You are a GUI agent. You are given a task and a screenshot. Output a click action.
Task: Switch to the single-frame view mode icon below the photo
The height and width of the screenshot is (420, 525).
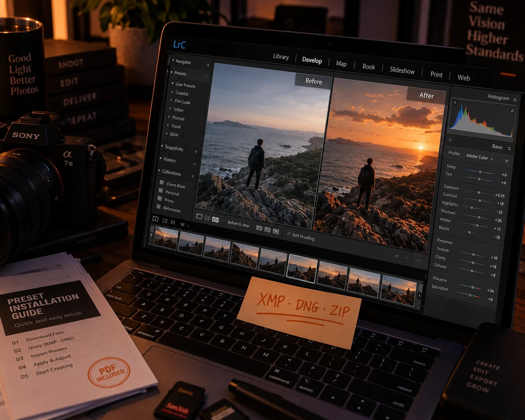199,217
